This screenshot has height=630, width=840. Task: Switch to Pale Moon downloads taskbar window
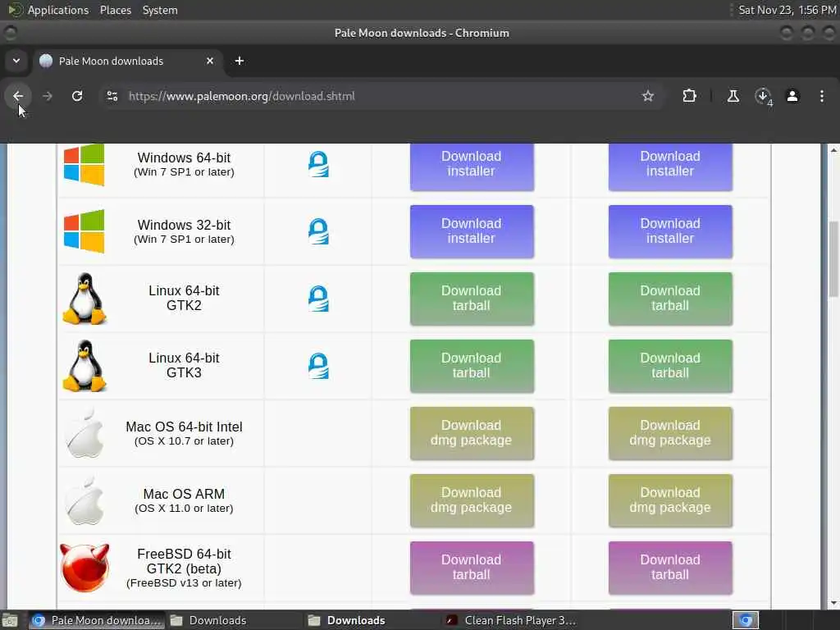97,620
